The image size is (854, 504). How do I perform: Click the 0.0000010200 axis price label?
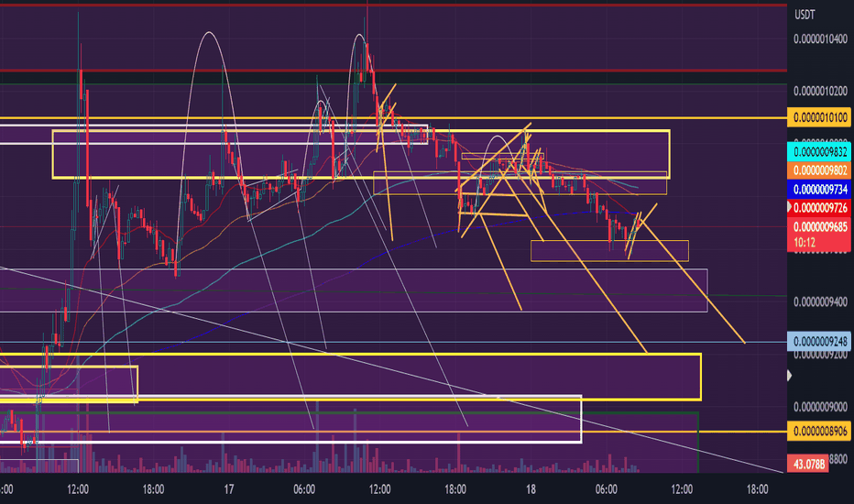point(820,91)
